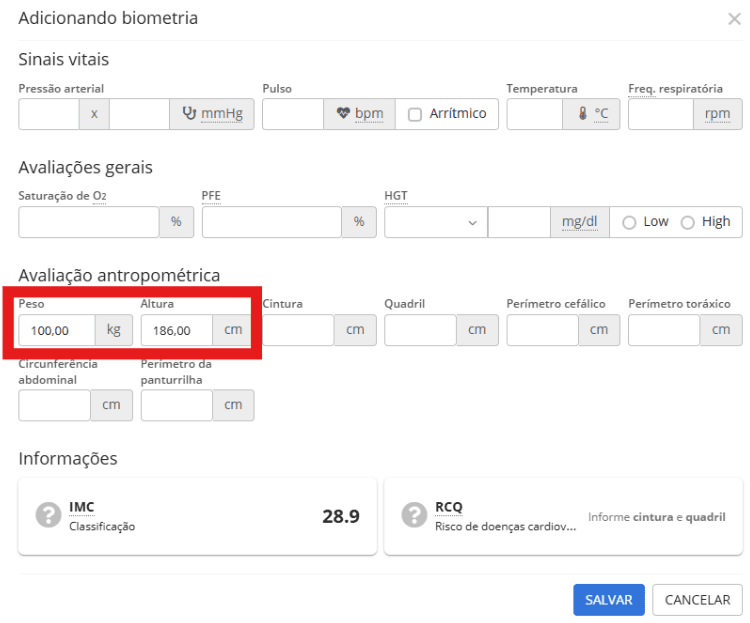This screenshot has width=750, height=623.
Task: Click the SALVAR button
Action: pyautogui.click(x=608, y=600)
